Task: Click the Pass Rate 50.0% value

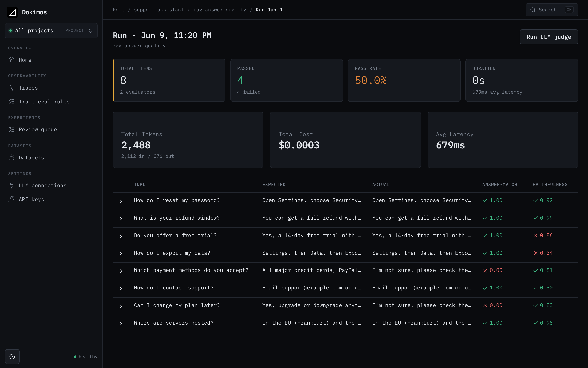Action: 371,80
